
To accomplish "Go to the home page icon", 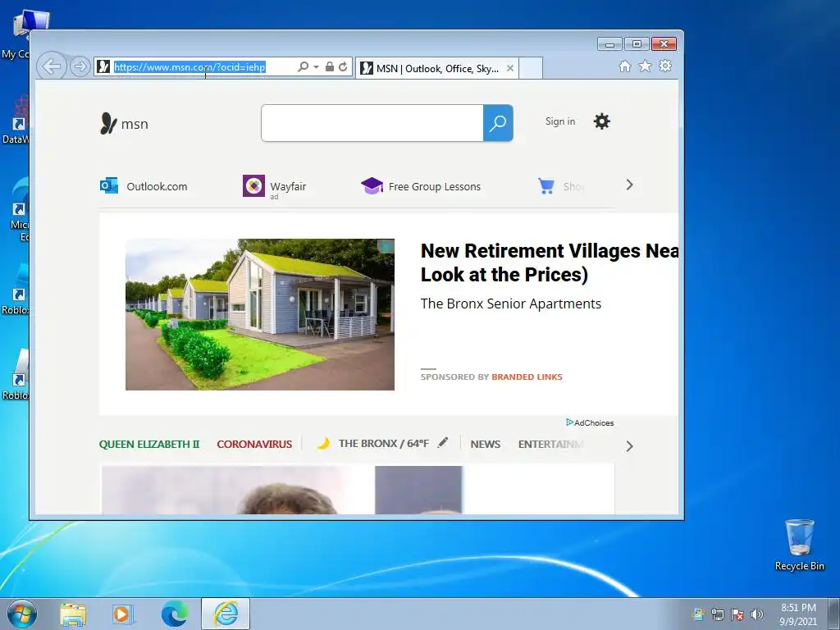I will pos(624,66).
